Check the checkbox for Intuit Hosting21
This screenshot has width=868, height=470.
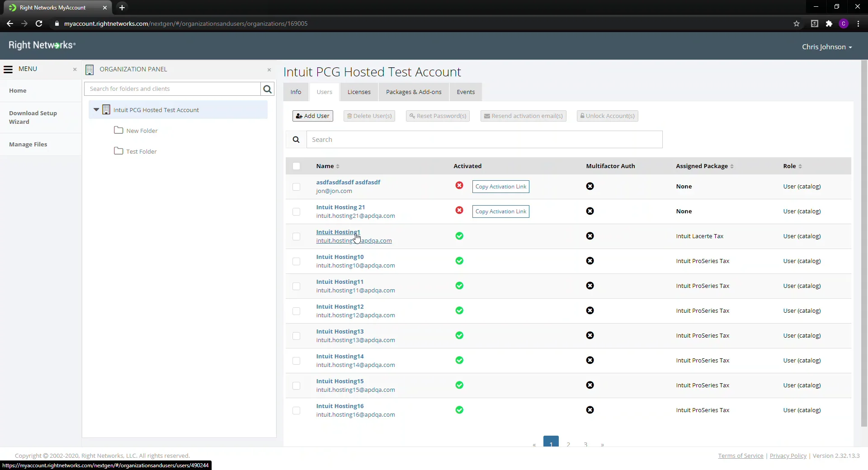296,211
